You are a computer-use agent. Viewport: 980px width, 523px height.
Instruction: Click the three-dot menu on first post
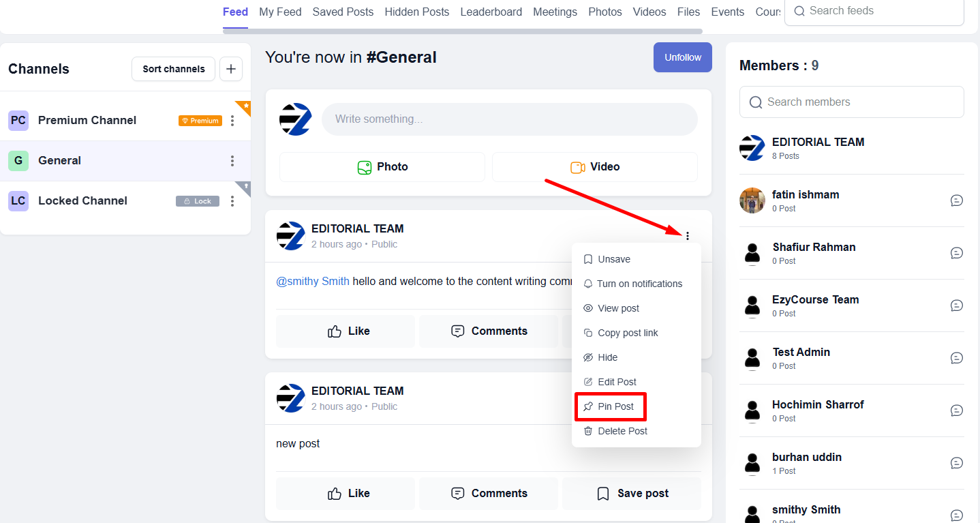(x=688, y=236)
